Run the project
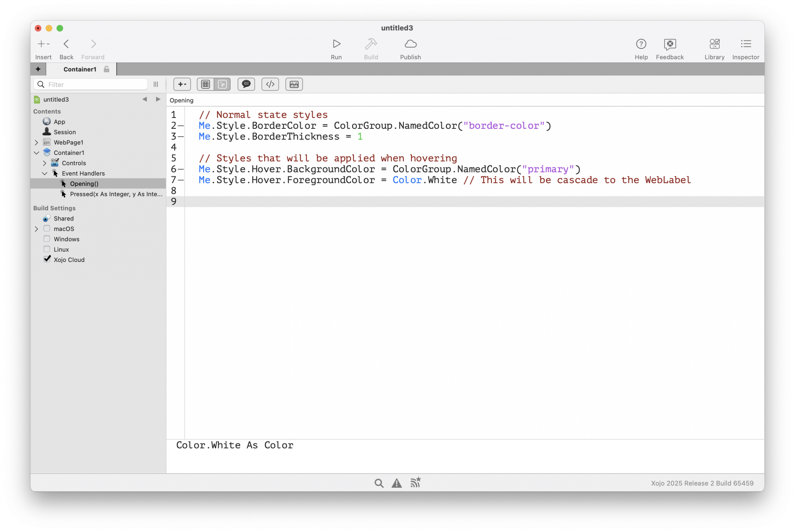The height and width of the screenshot is (532, 795). point(336,44)
